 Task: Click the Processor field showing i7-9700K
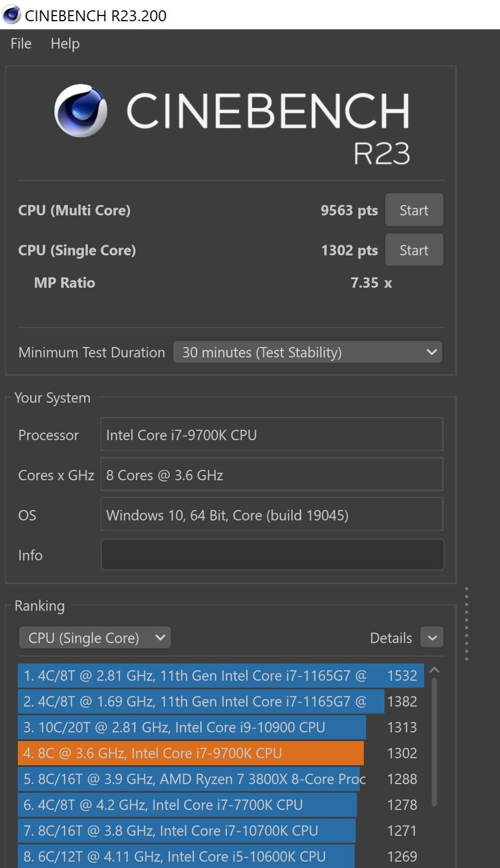click(272, 435)
